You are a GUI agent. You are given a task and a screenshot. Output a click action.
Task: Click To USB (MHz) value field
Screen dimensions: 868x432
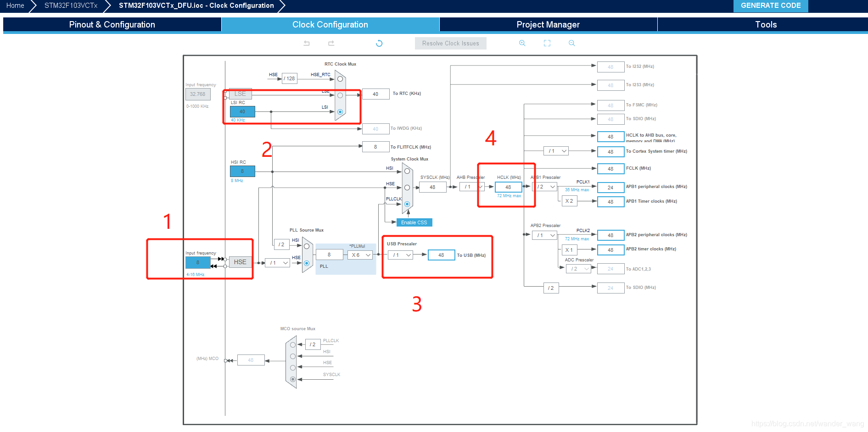pyautogui.click(x=441, y=255)
